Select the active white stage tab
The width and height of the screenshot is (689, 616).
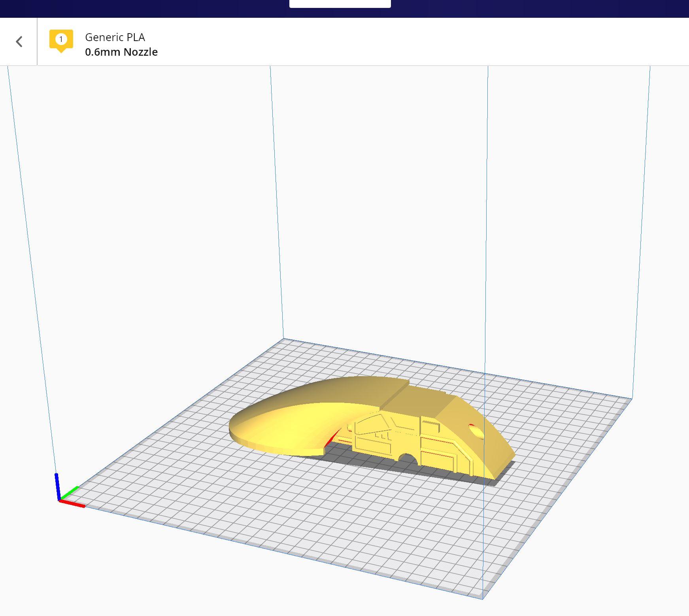point(340,4)
